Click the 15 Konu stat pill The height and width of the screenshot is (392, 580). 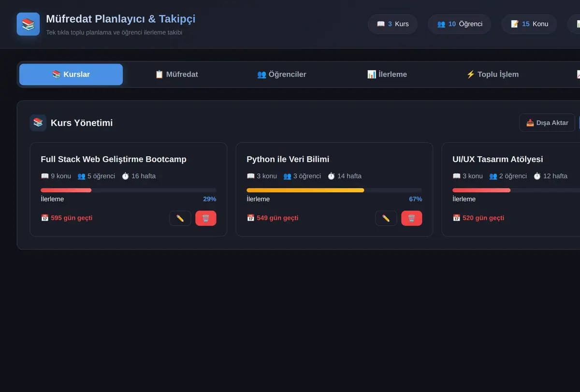point(529,24)
